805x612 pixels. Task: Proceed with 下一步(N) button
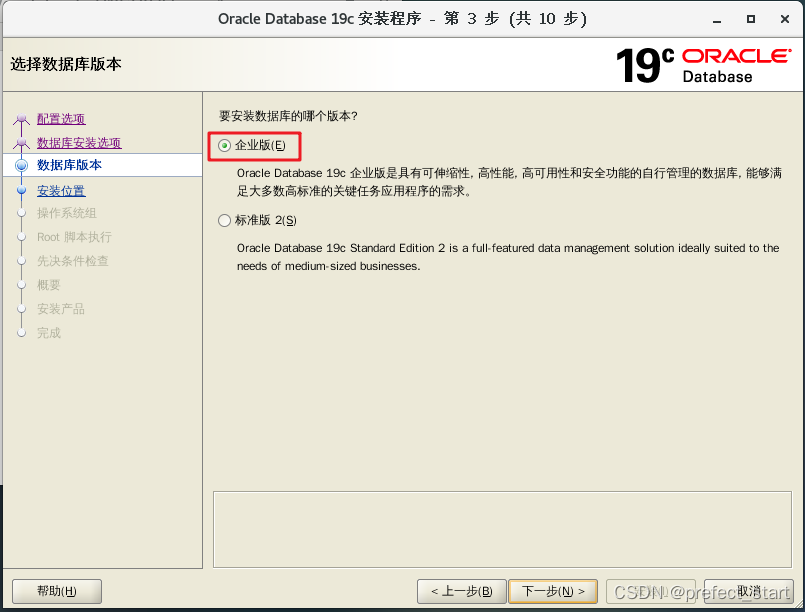[553, 591]
